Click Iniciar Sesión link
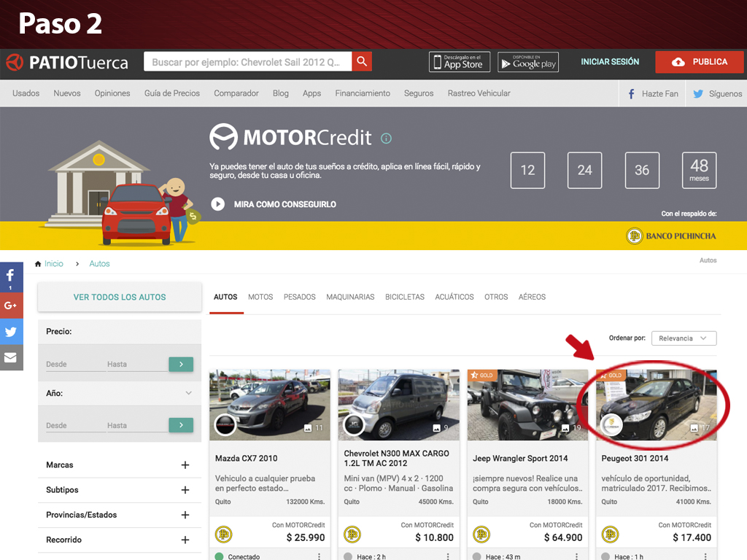Screen dimensions: 747x560 [x=610, y=62]
